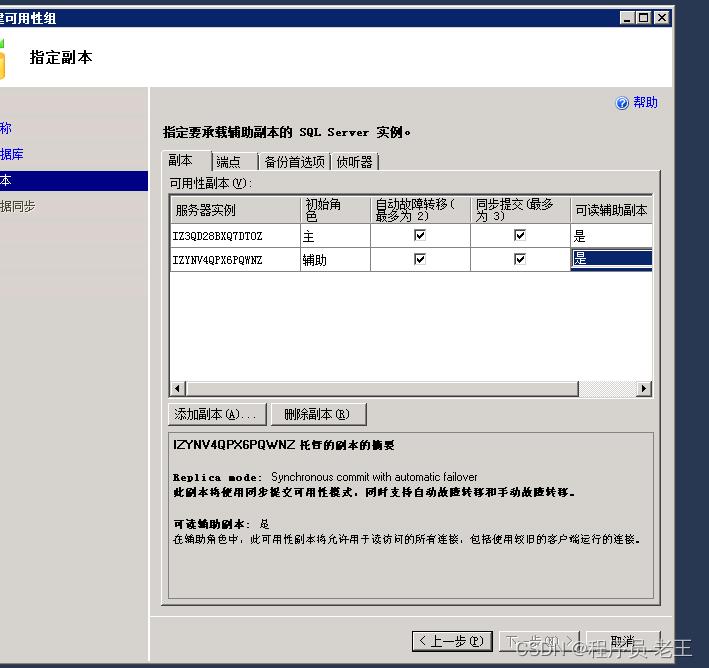This screenshot has width=709, height=668.
Task: Click the blue help question mark icon
Action: point(622,103)
